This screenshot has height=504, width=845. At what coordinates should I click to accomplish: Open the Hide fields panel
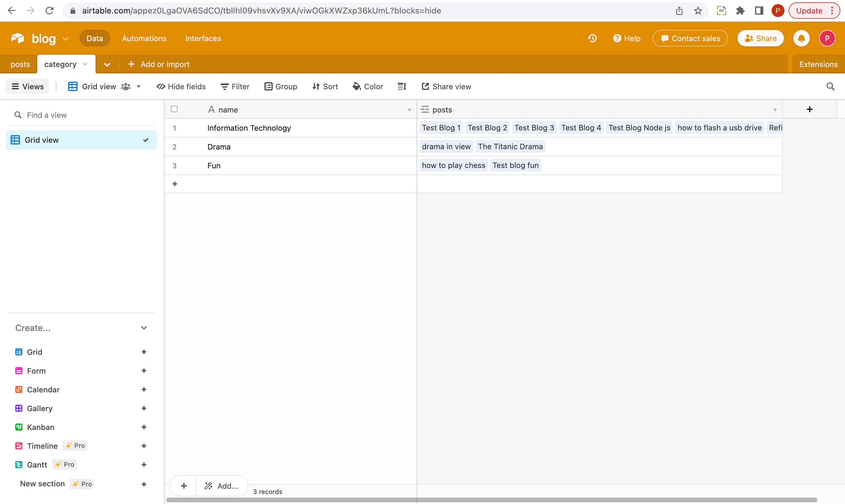(x=181, y=87)
